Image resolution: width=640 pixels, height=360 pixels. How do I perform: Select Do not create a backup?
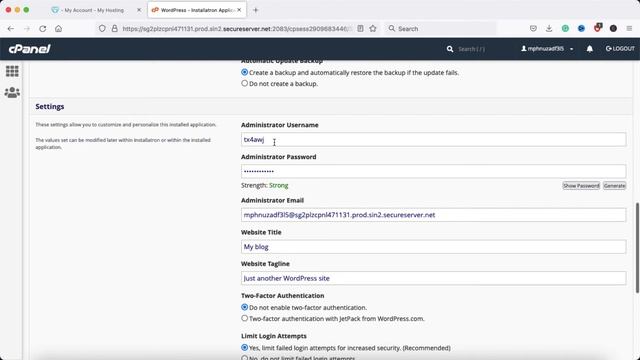(x=244, y=83)
